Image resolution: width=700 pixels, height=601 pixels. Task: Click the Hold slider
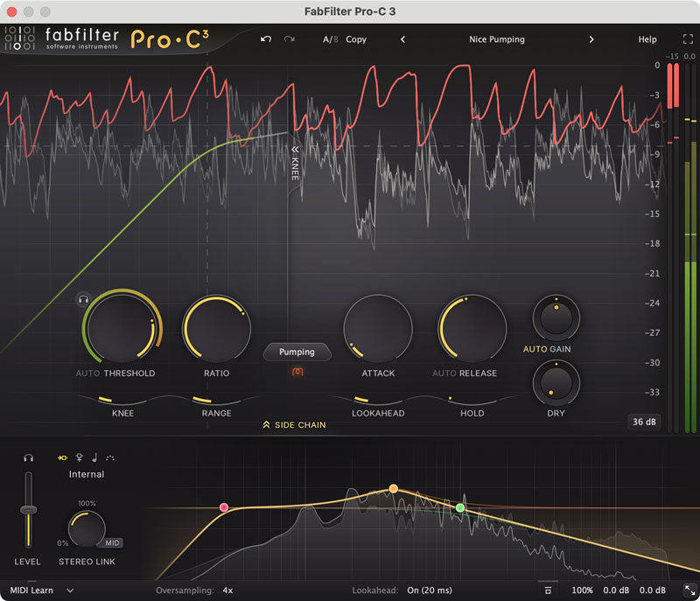472,400
